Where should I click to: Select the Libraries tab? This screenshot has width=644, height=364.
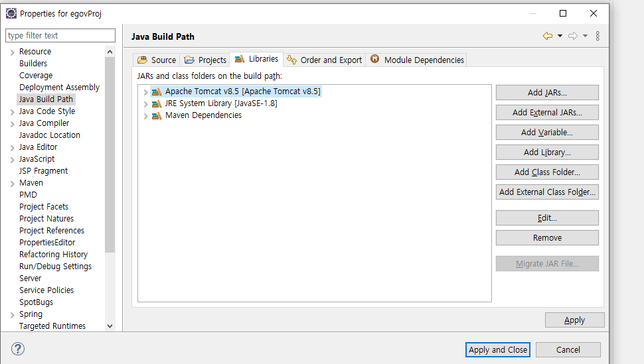click(256, 59)
